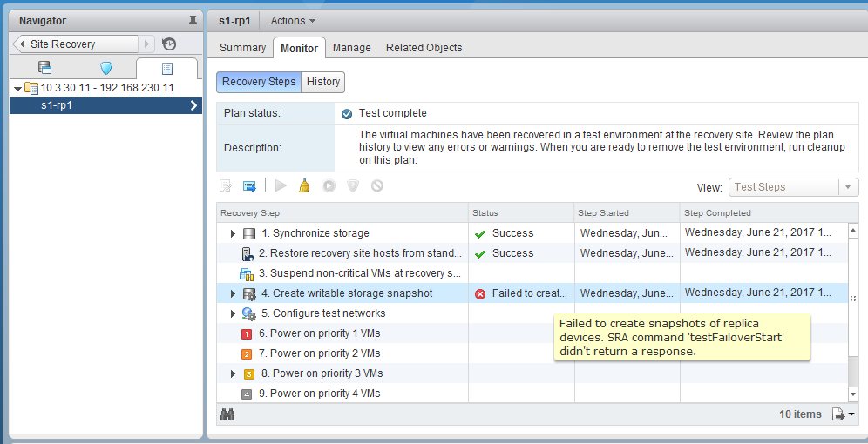
Task: Expand the Power on priority 3 VMs step
Action: point(233,373)
